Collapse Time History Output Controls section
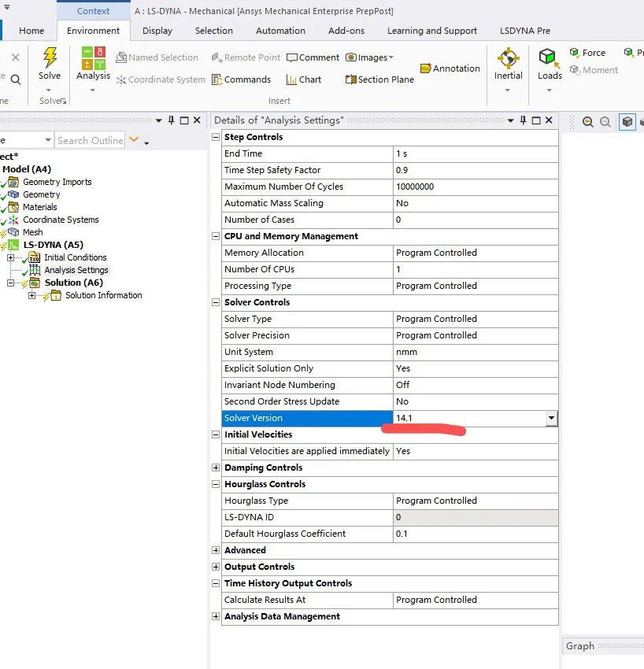 (x=216, y=583)
